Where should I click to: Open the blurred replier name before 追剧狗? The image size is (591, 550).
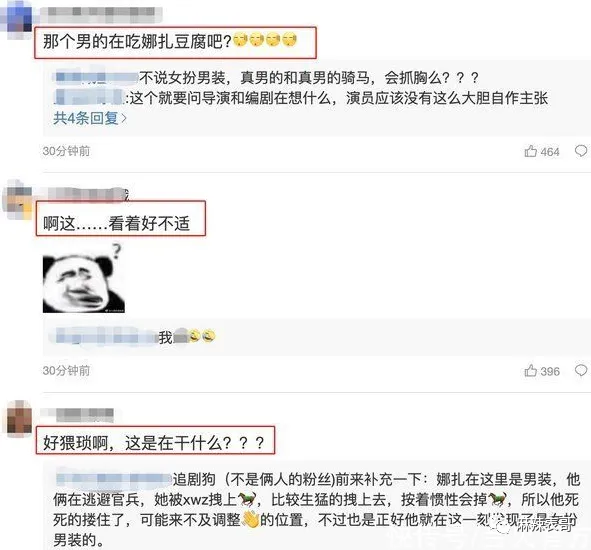[114, 479]
